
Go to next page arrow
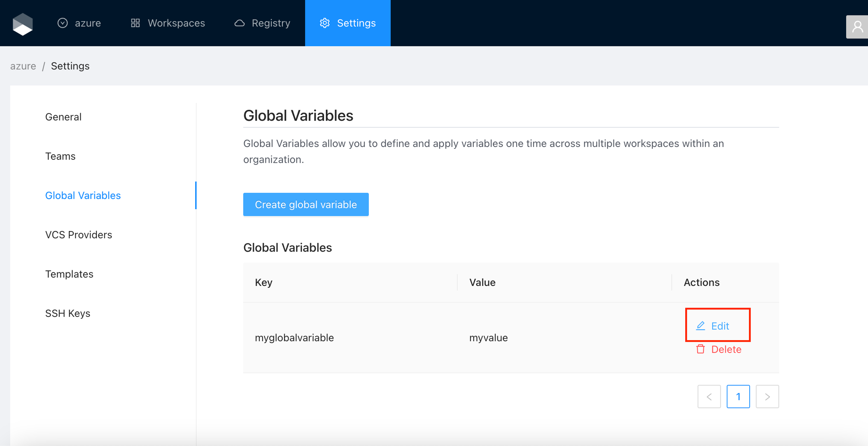[x=767, y=397]
